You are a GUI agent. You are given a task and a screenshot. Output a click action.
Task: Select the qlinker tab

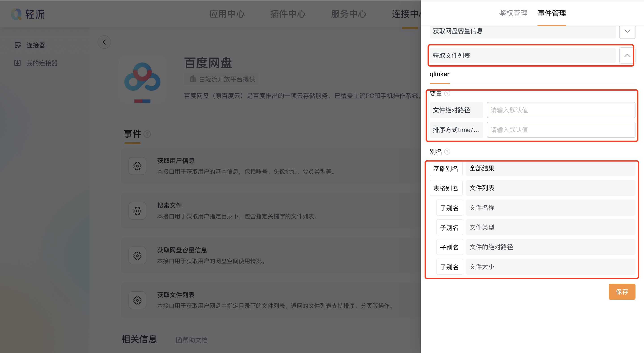pos(439,74)
